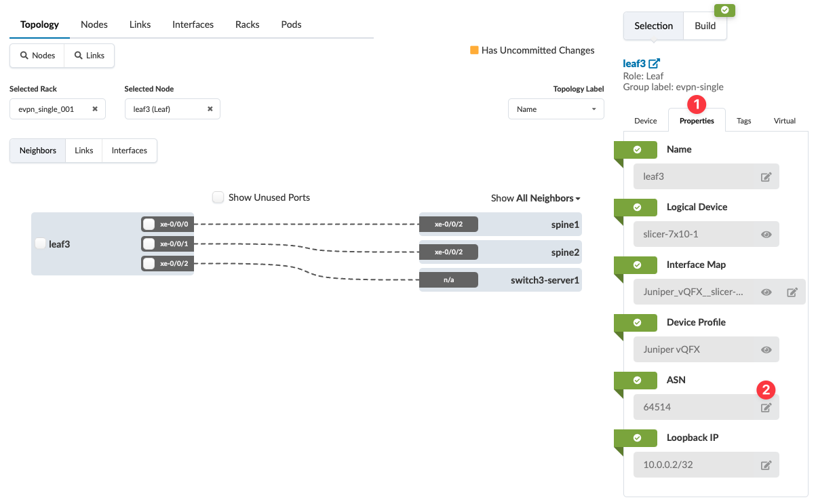This screenshot has height=504, width=816.
Task: Open the Topology Label Name dropdown
Action: pyautogui.click(x=556, y=109)
